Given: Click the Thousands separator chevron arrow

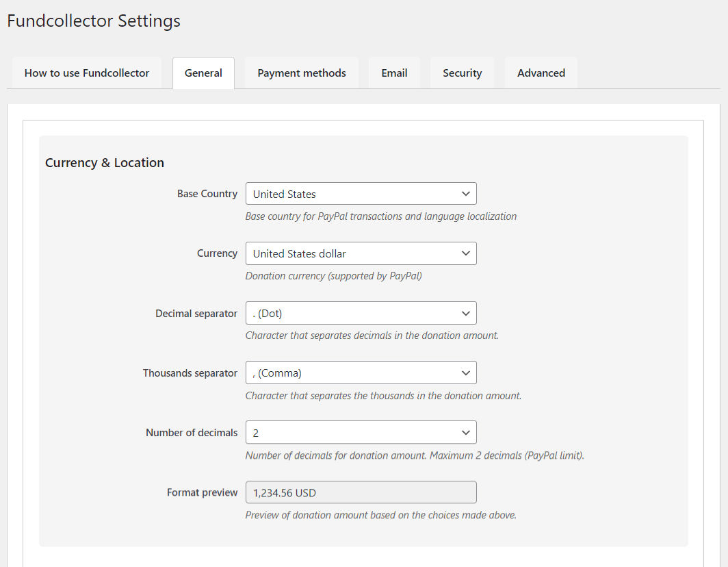Looking at the screenshot, I should (x=467, y=373).
